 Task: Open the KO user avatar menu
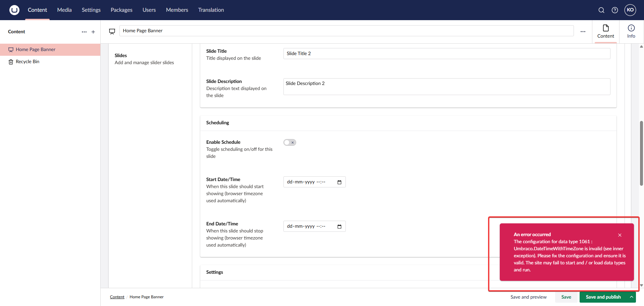click(630, 10)
